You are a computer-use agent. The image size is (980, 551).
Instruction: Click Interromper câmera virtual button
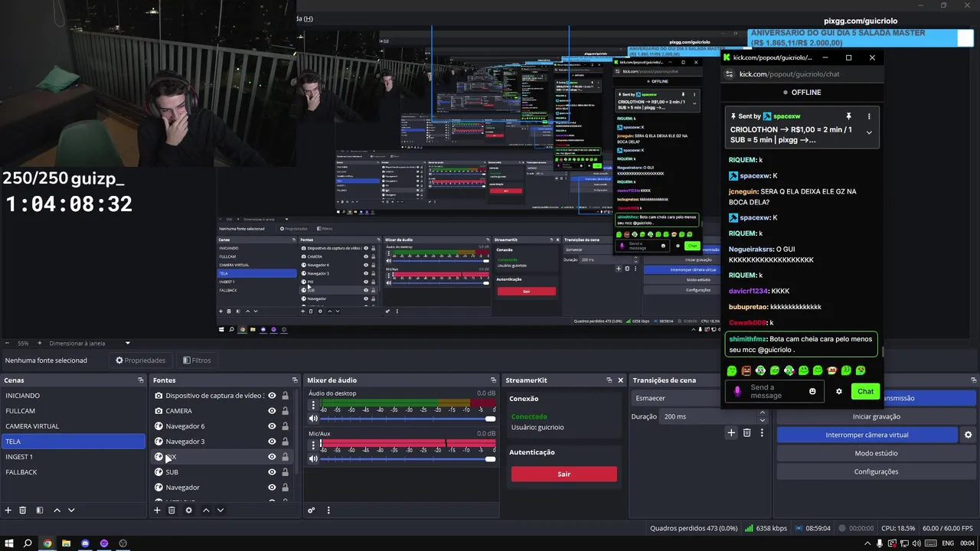[x=867, y=435]
